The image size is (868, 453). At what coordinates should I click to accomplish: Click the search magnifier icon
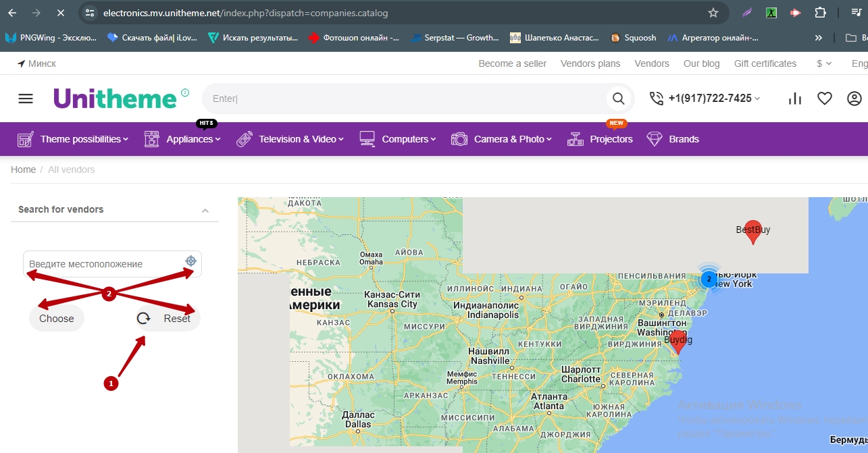tap(618, 99)
